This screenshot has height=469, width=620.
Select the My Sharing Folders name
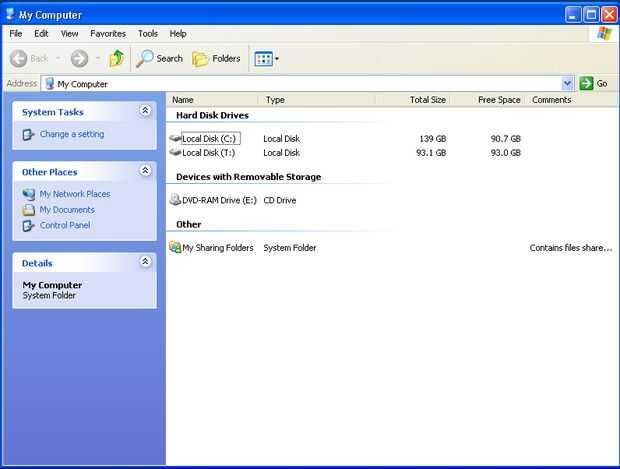pyautogui.click(x=217, y=248)
